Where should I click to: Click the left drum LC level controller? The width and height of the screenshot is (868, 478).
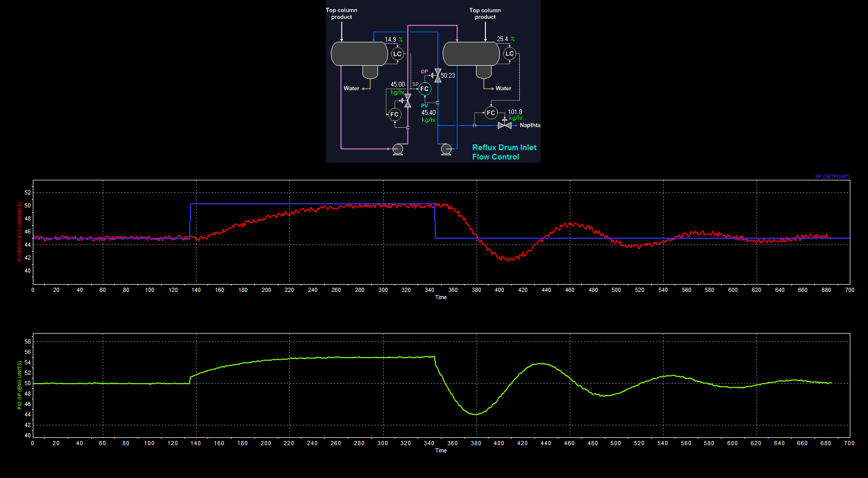(397, 54)
